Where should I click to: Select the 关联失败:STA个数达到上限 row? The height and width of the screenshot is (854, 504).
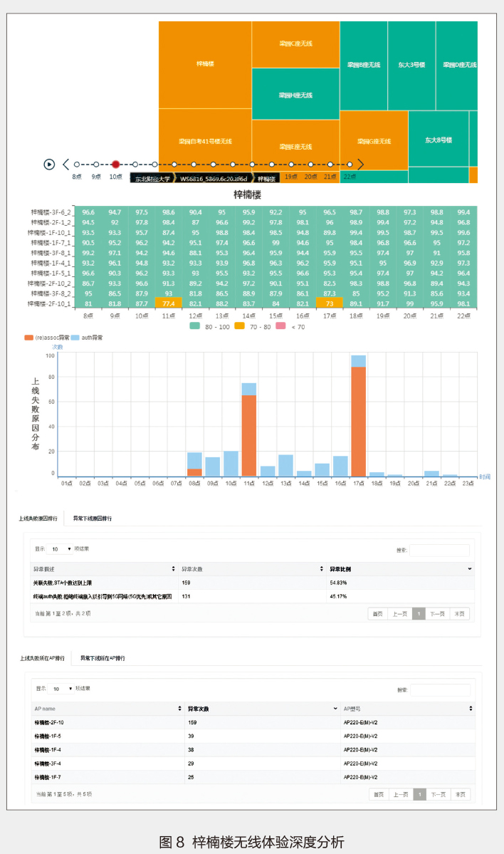pos(252,583)
